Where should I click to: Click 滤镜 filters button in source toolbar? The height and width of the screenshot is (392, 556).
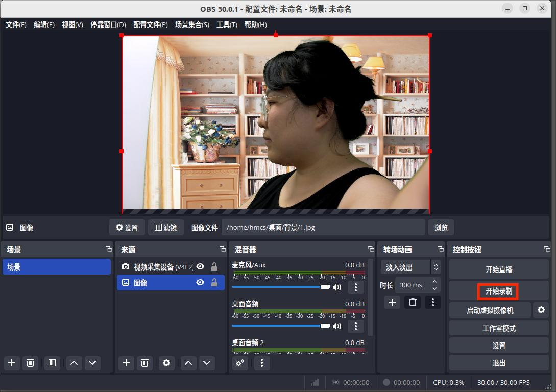(x=165, y=228)
